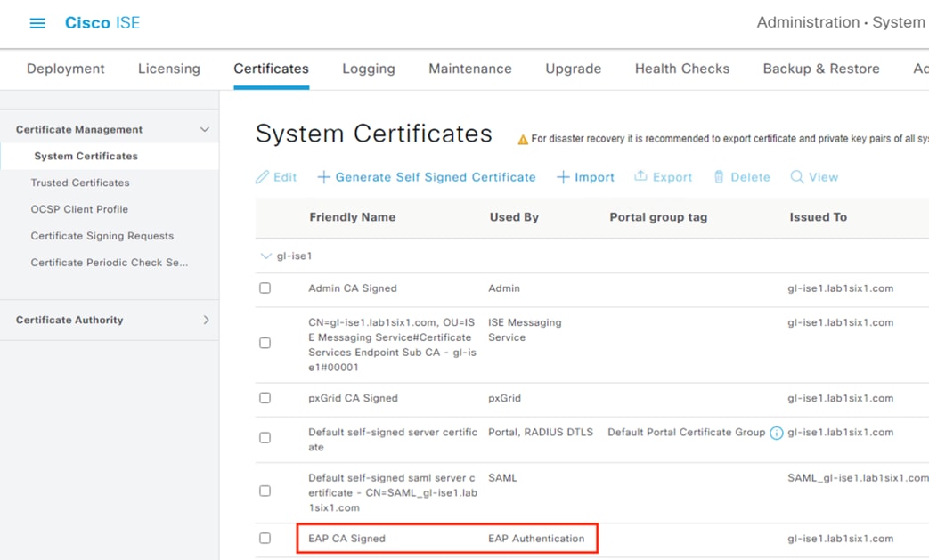Open the Logging tab
Screen dimensions: 929x560
tap(369, 69)
